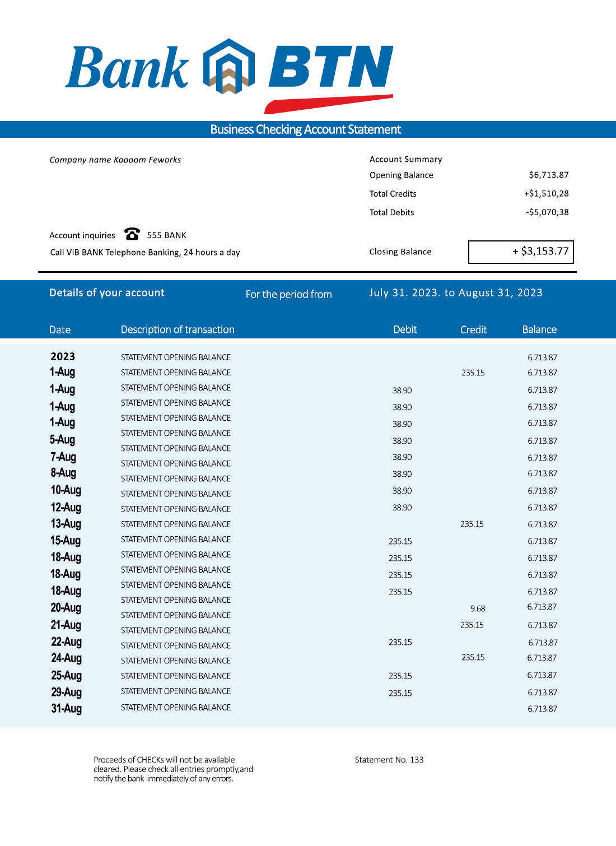Select the Business Checking Account Statement banner
This screenshot has height=846, width=616.
(x=306, y=129)
